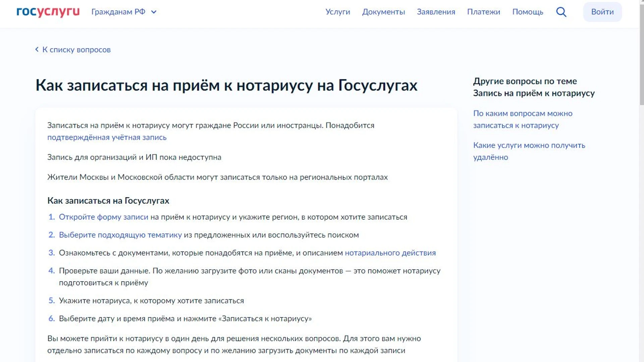Click heading «Как записаться на приём к нотариусу на Госуслугах»
Image resolution: width=644 pixels, height=362 pixels.
[x=226, y=85]
